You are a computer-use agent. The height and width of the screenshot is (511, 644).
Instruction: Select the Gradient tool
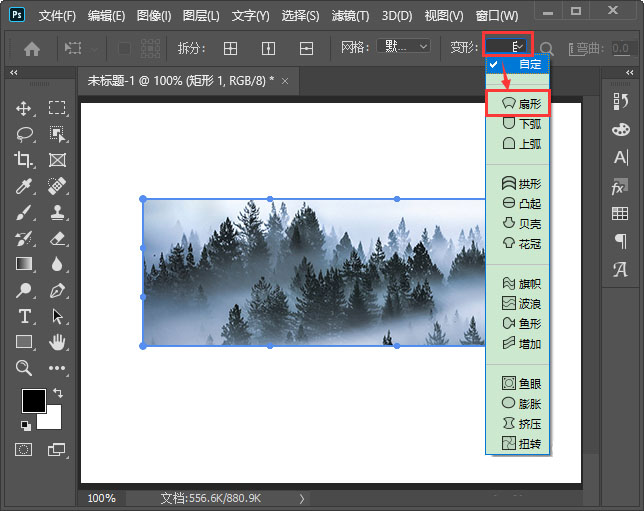[24, 264]
